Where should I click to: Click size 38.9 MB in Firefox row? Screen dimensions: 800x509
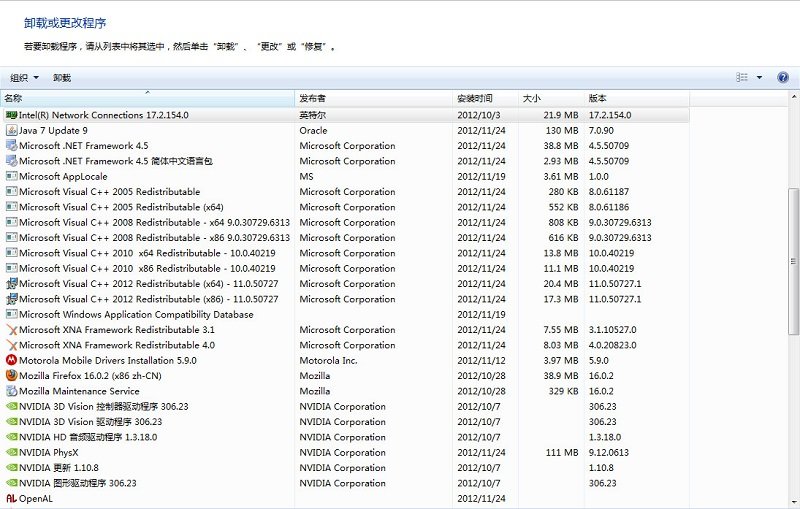561,376
